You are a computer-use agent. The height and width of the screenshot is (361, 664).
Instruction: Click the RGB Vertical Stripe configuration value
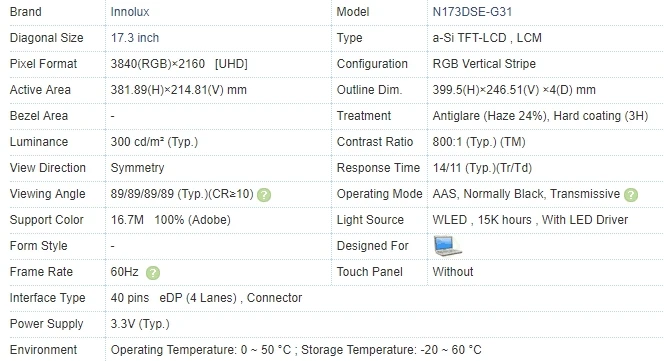(484, 64)
